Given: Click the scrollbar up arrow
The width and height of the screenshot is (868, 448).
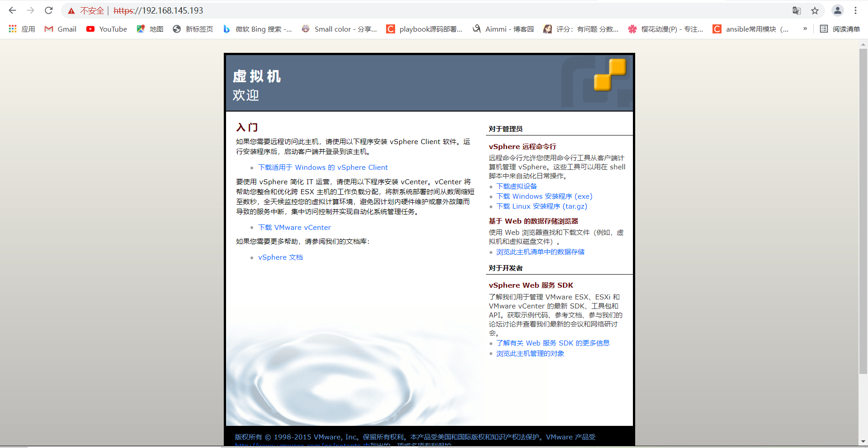Looking at the screenshot, I should [863, 45].
